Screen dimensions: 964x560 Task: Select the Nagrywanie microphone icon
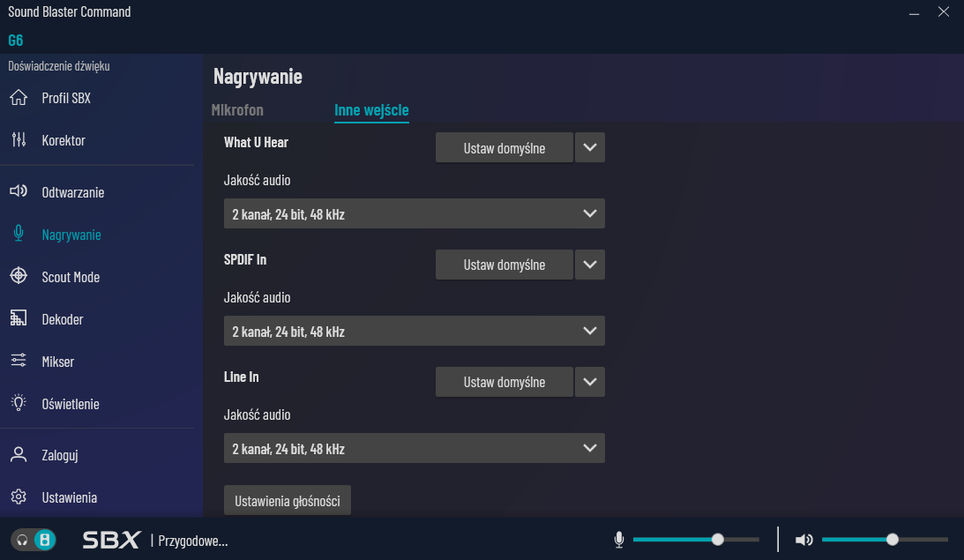point(19,234)
